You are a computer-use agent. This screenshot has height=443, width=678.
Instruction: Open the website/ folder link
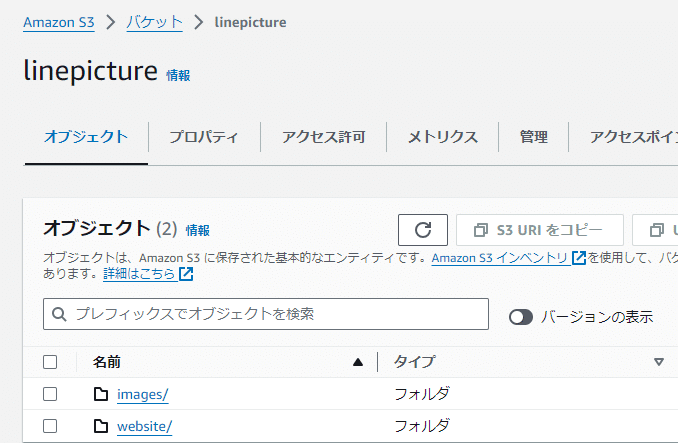coord(144,426)
